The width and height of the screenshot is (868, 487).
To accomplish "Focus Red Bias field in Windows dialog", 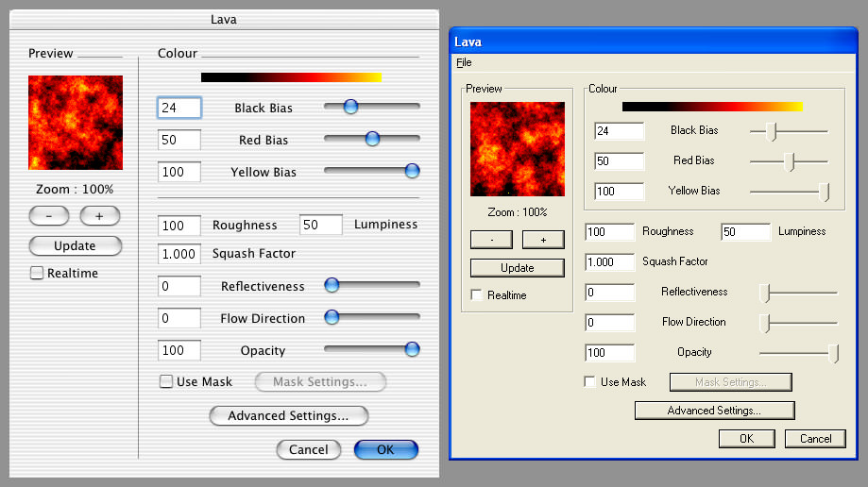I will [620, 161].
